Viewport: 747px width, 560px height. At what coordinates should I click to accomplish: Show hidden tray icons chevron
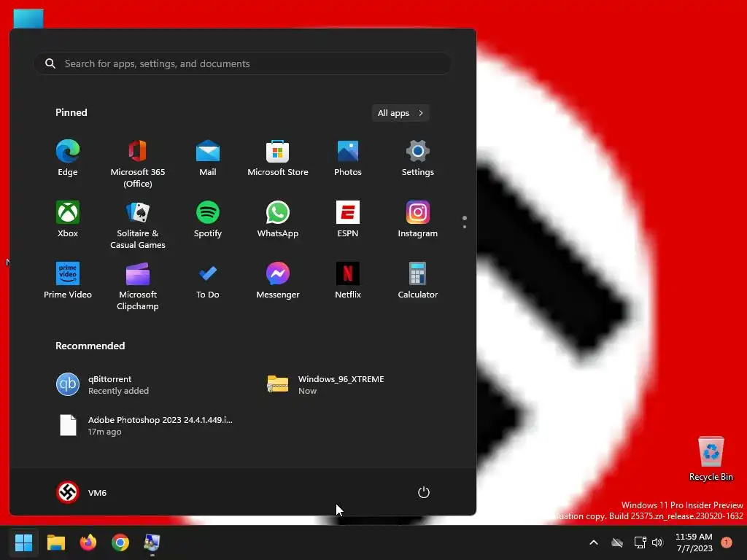[594, 542]
